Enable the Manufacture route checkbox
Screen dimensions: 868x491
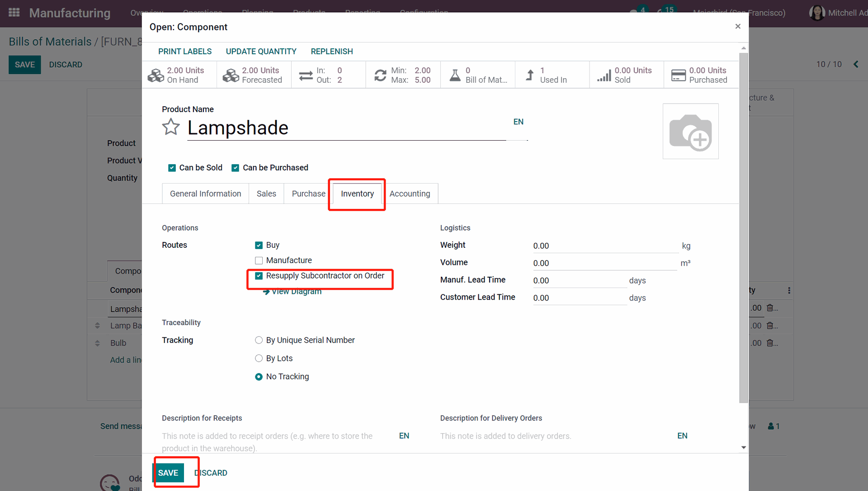point(259,260)
